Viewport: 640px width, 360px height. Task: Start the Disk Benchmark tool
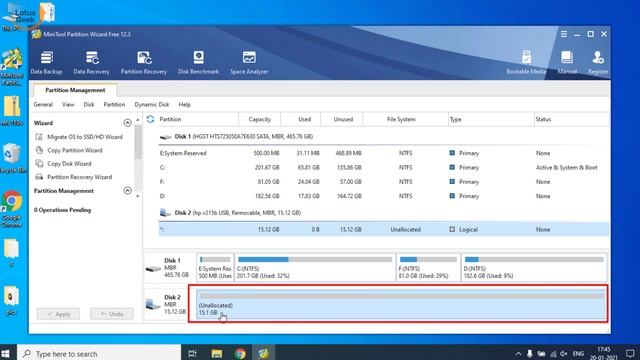[x=198, y=62]
